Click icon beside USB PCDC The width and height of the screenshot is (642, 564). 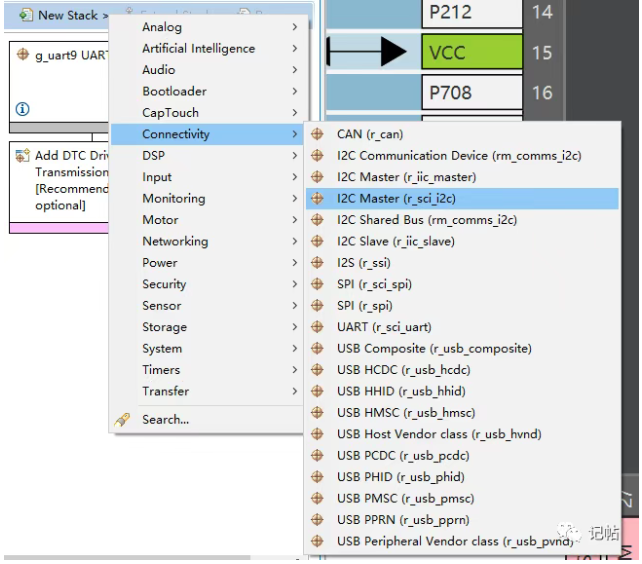click(x=317, y=455)
